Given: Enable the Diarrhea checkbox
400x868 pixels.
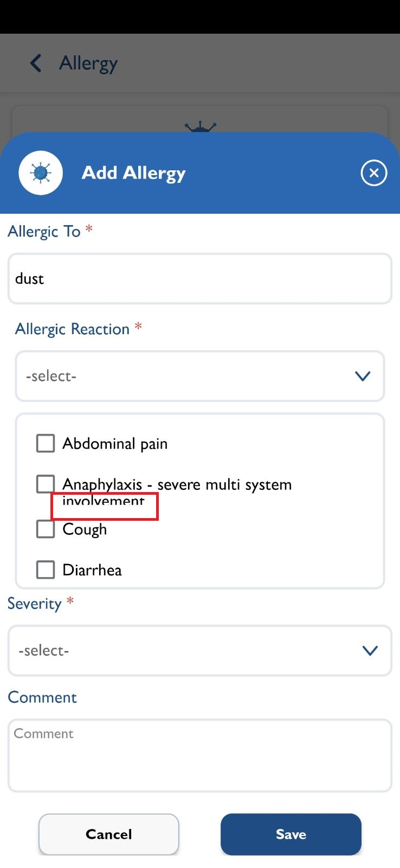Looking at the screenshot, I should 46,570.
